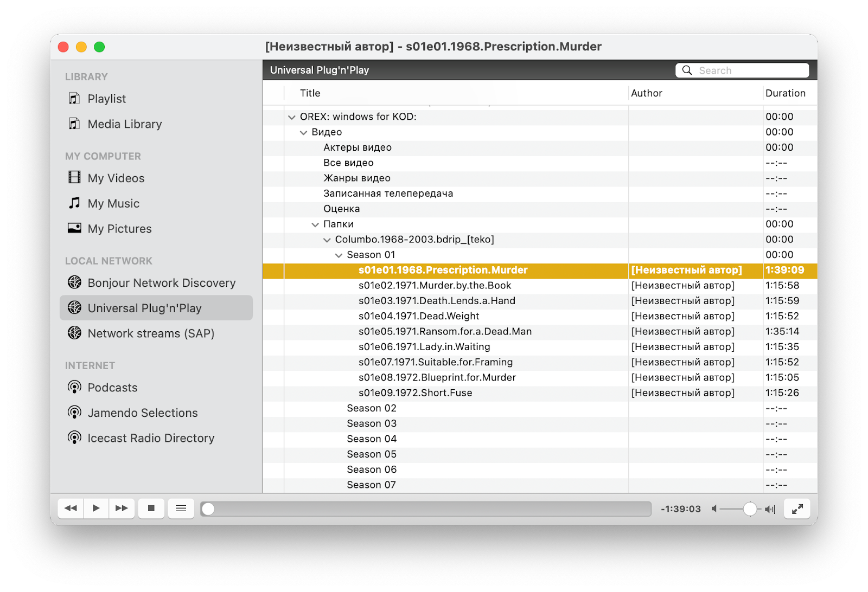Open the Playlist in the sidebar
This screenshot has width=868, height=592.
(106, 99)
